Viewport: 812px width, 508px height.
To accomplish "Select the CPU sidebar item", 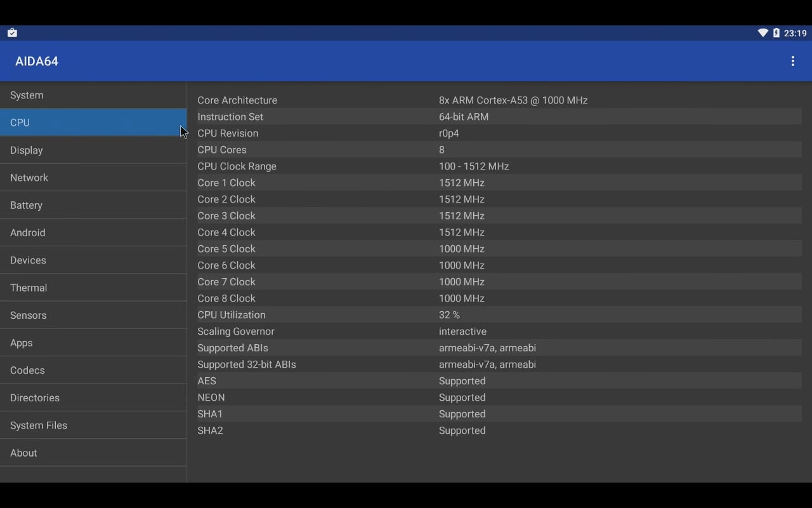I will (93, 123).
